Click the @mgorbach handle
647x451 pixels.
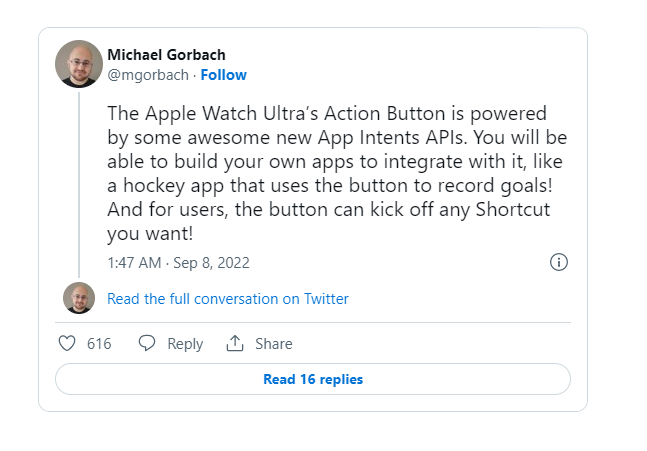pyautogui.click(x=149, y=75)
